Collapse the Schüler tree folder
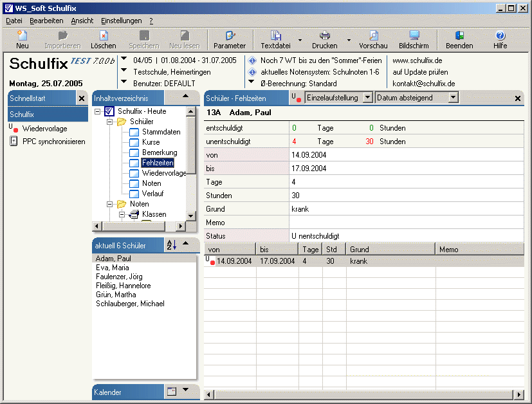The width and height of the screenshot is (532, 404). click(110, 122)
